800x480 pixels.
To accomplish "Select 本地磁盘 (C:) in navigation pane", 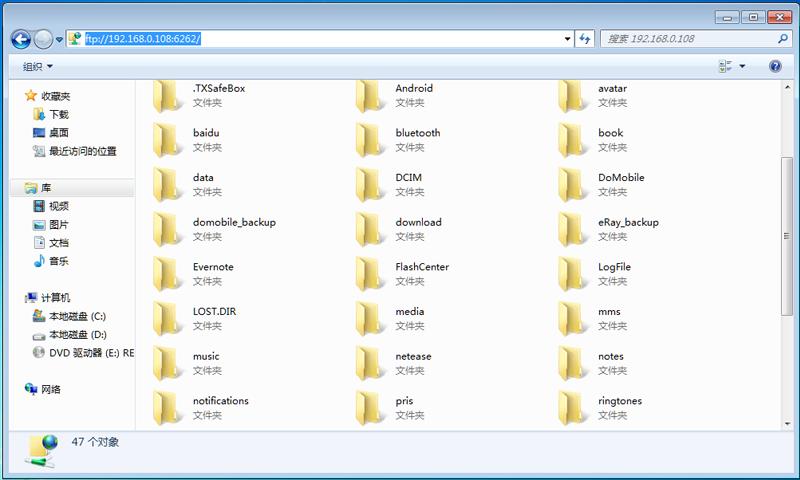I will [77, 316].
